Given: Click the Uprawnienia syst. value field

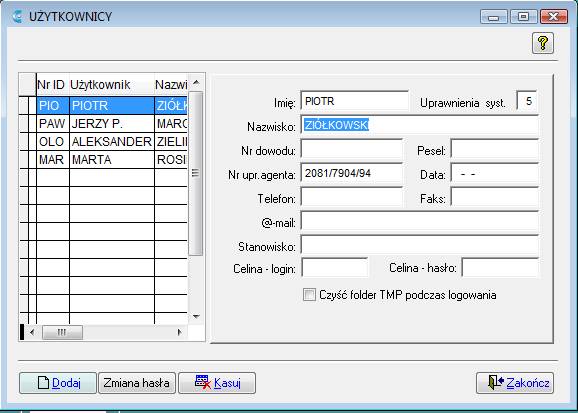Looking at the screenshot, I should point(526,101).
